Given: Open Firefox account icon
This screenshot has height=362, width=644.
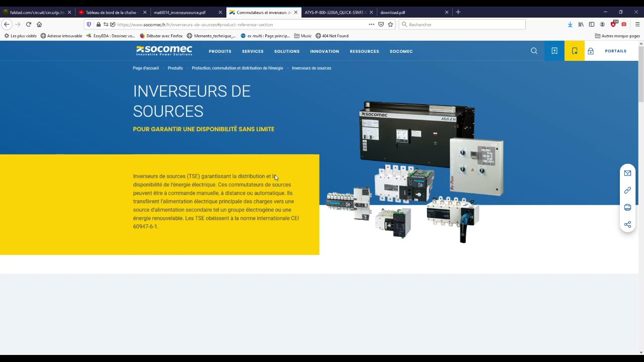Looking at the screenshot, I should tap(602, 24).
